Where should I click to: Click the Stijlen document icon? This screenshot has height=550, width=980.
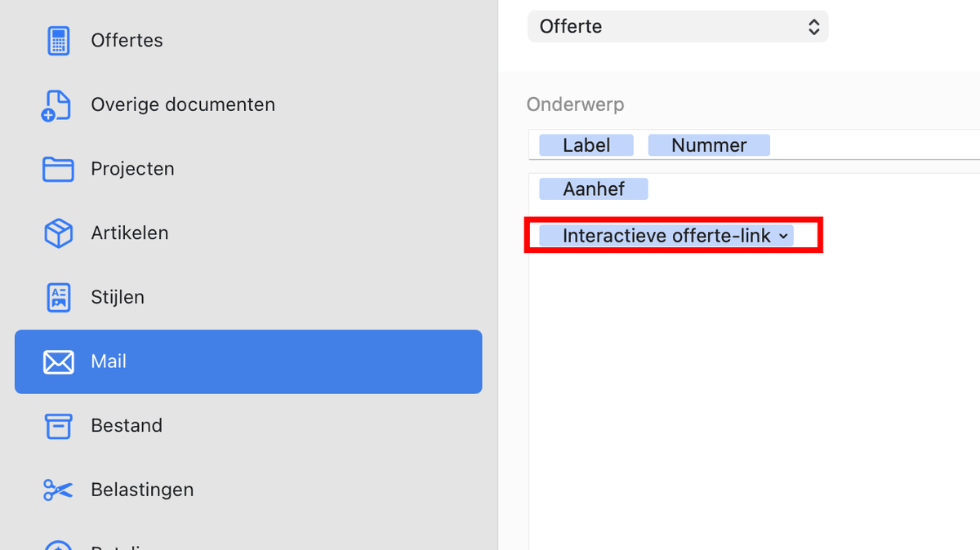pyautogui.click(x=58, y=297)
